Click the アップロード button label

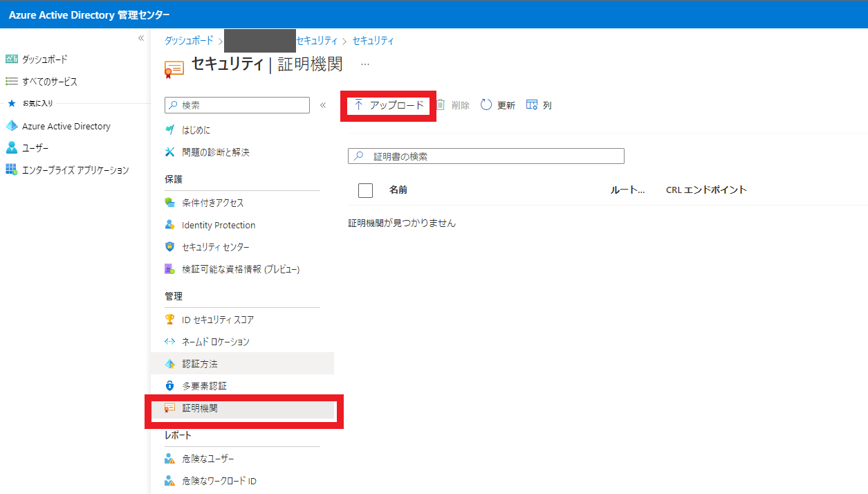(x=397, y=105)
